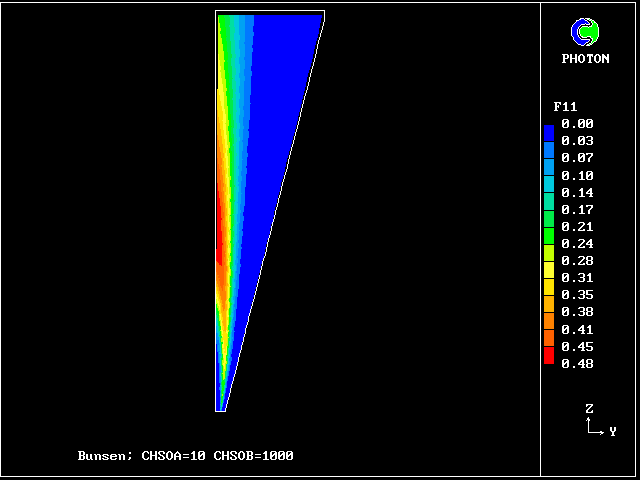Image resolution: width=640 pixels, height=480 pixels.
Task: Click the 0.00 minimum legend value
Action: [x=577, y=124]
